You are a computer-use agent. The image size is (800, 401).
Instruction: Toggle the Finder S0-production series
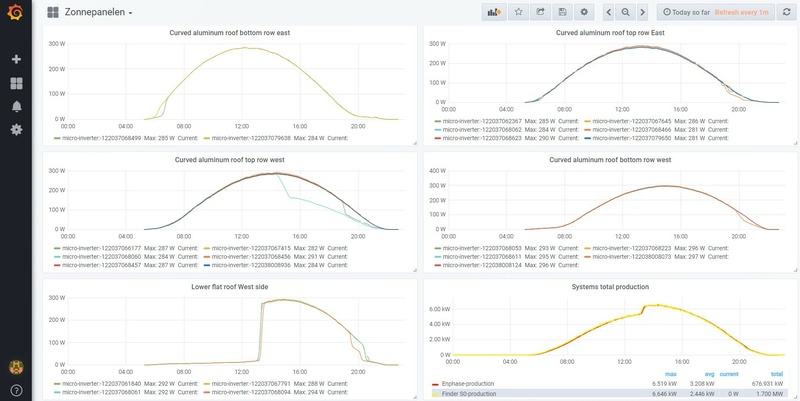469,394
